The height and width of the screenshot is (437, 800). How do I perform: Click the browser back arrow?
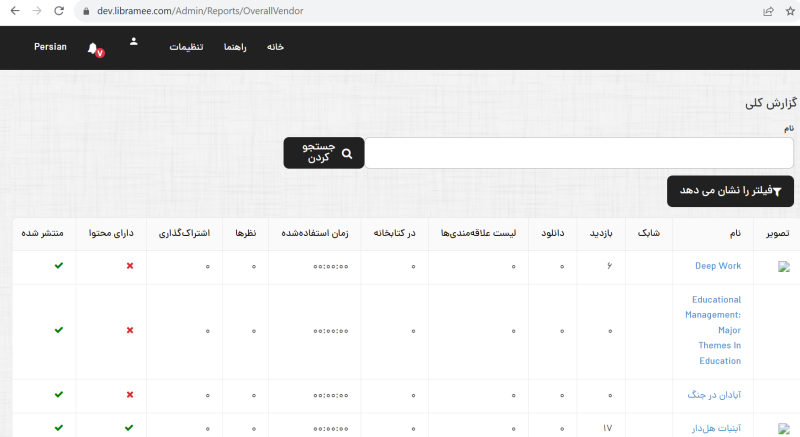click(x=12, y=11)
